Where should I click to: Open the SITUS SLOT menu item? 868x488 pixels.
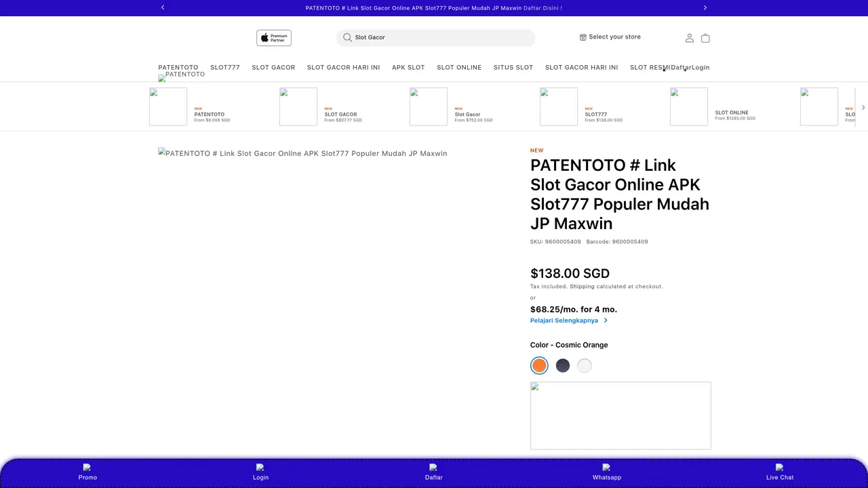pos(513,67)
